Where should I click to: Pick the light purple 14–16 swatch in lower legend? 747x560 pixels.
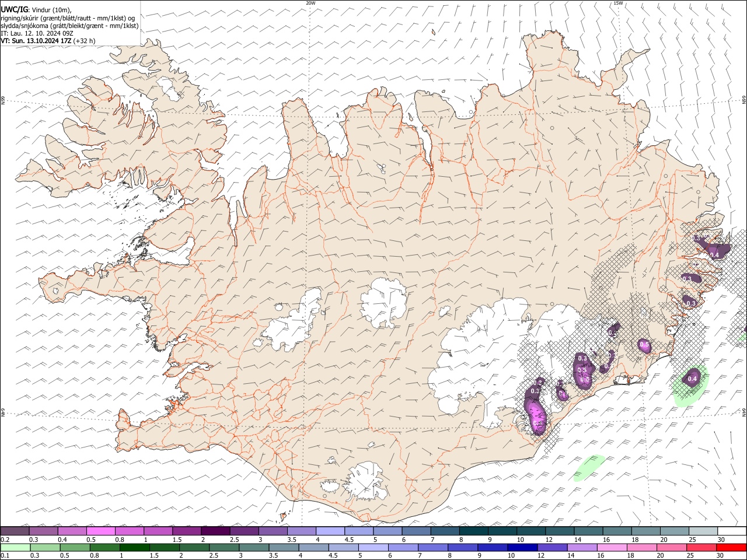pyautogui.click(x=581, y=547)
